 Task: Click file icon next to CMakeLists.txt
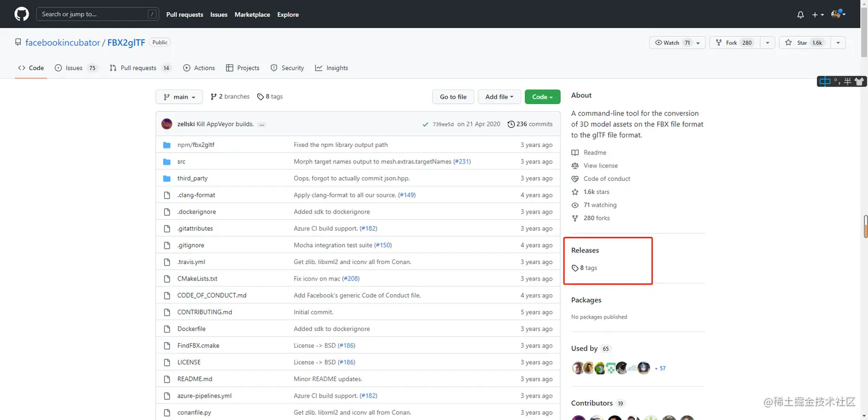click(167, 279)
